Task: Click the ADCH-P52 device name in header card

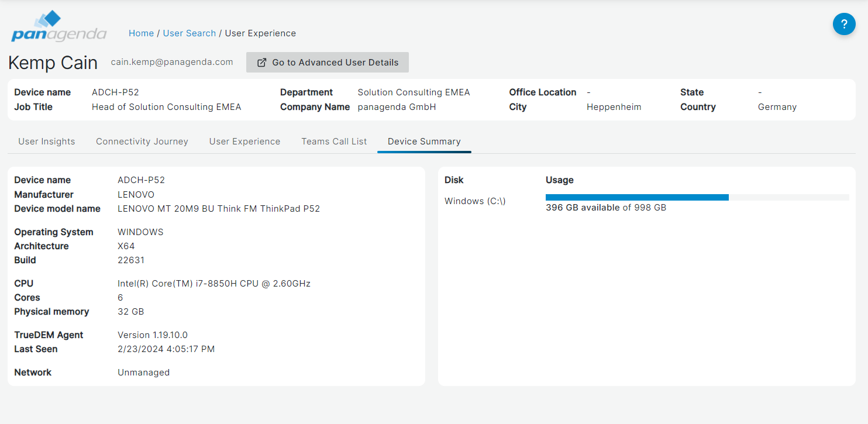Action: tap(115, 92)
